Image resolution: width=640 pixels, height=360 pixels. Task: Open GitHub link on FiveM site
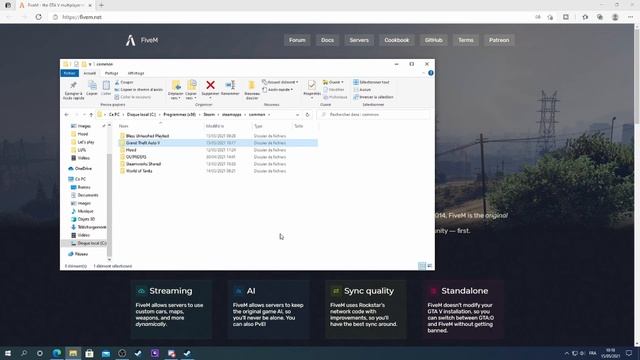pos(433,40)
